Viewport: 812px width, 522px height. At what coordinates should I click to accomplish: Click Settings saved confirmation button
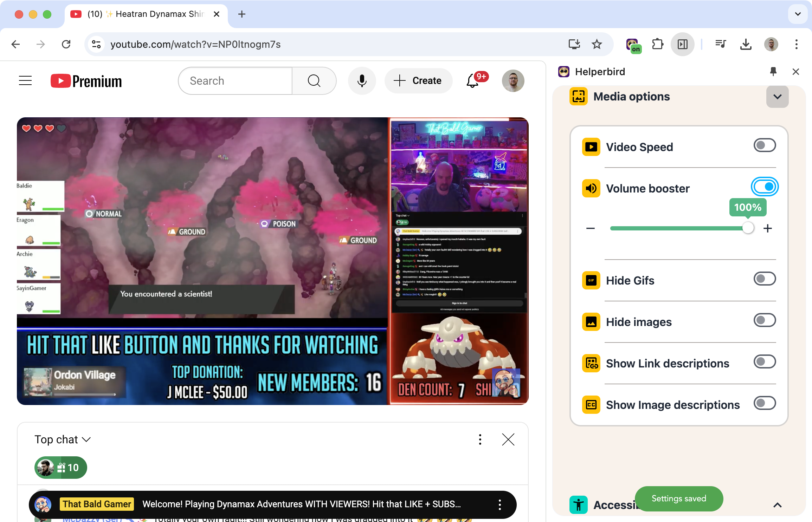[679, 499]
